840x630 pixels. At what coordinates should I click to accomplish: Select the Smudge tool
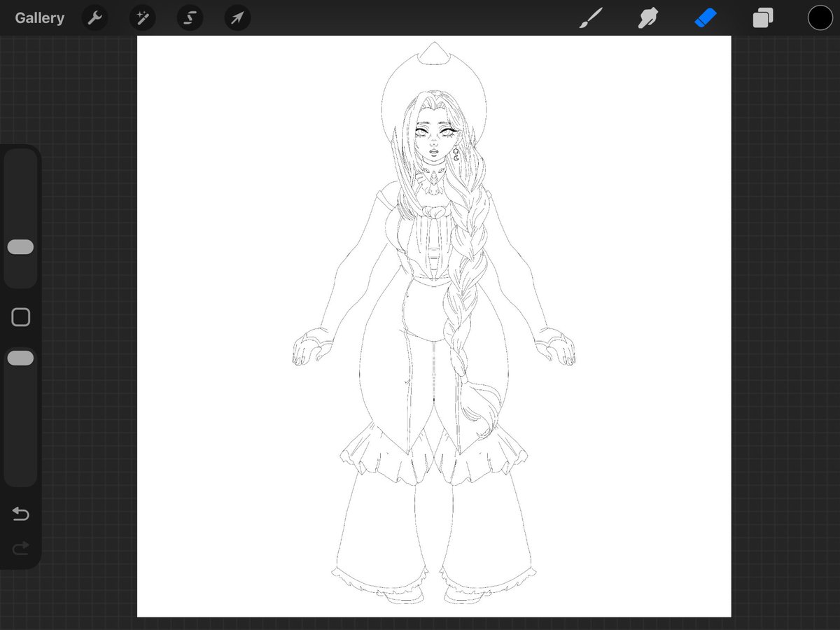coord(648,17)
